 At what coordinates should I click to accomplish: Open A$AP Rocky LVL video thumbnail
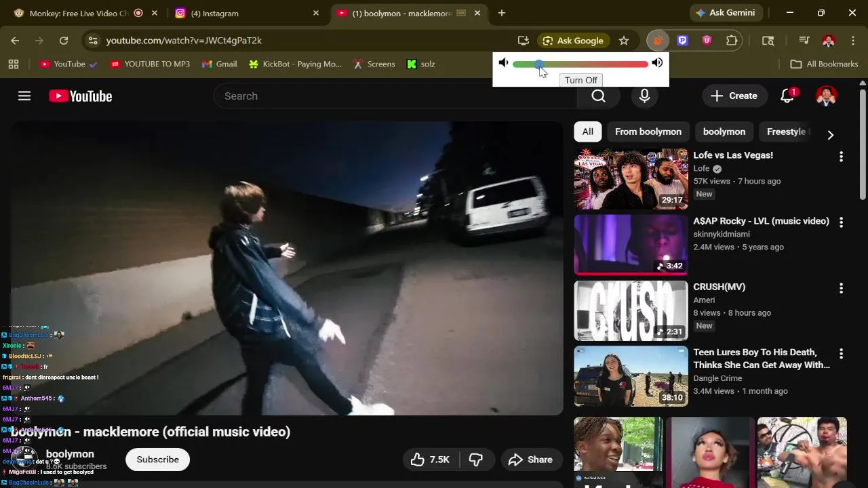pyautogui.click(x=631, y=245)
